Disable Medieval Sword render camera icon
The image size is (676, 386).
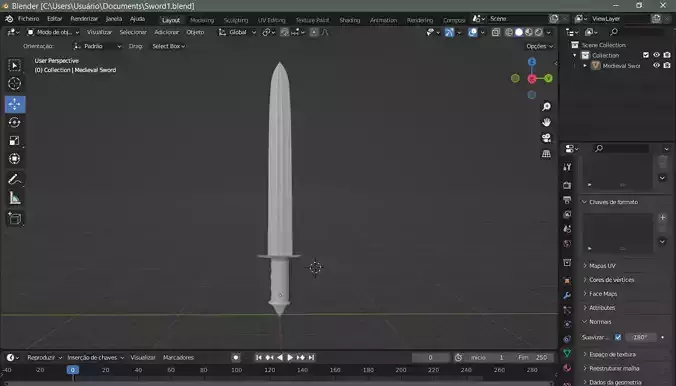point(667,66)
